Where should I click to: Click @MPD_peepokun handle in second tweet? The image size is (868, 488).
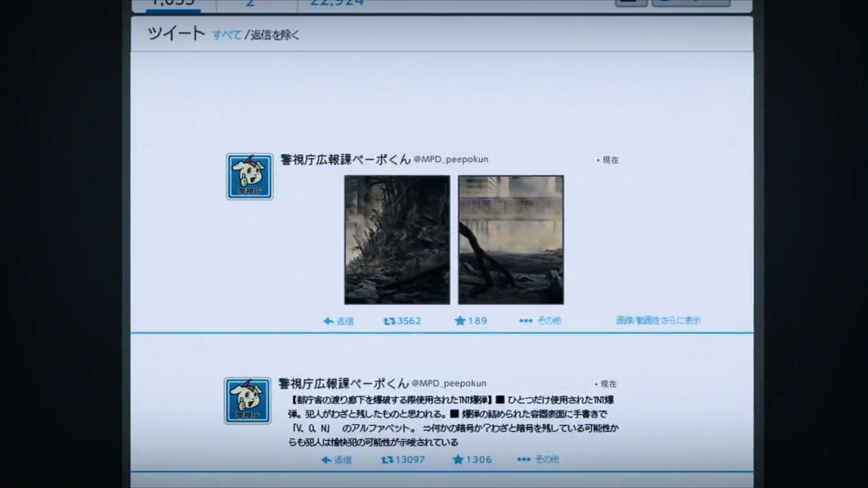(x=448, y=384)
